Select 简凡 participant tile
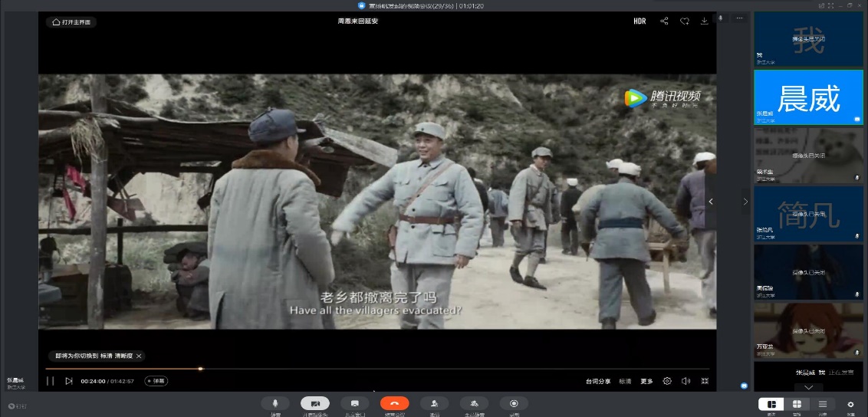 (x=808, y=213)
